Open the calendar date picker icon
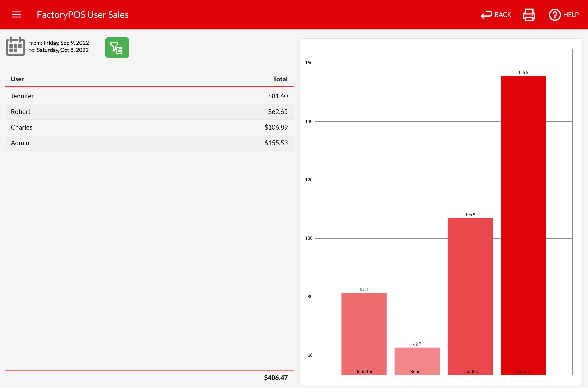Screen dimensions: 588x388 point(15,46)
